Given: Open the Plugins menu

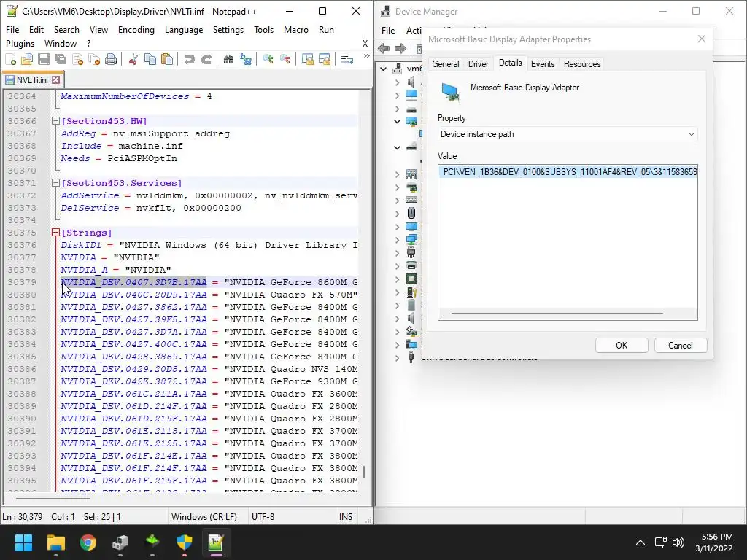Looking at the screenshot, I should (x=20, y=43).
